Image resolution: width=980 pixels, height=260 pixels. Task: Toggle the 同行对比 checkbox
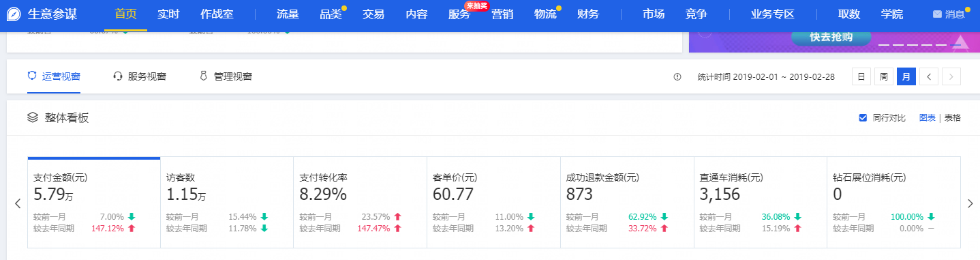(863, 118)
